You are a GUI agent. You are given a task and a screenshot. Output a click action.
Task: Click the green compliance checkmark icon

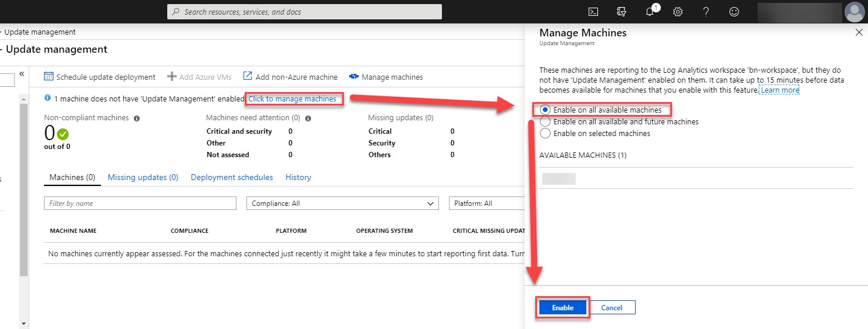(x=63, y=134)
